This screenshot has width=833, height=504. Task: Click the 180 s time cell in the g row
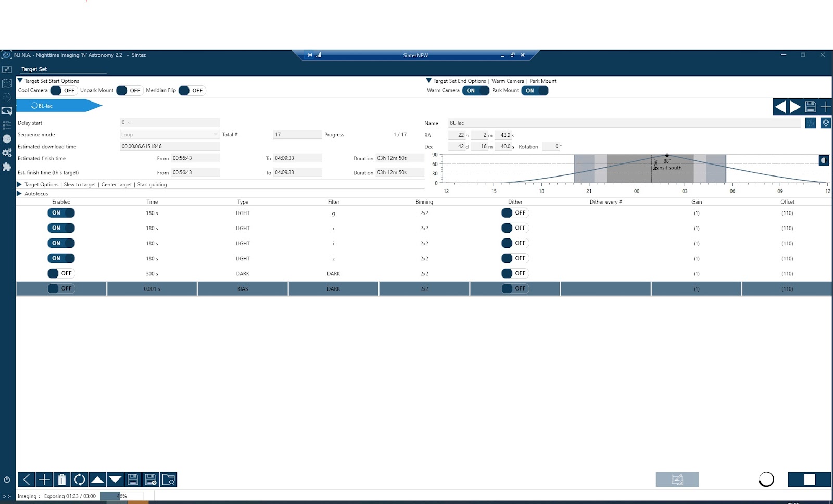click(x=152, y=213)
